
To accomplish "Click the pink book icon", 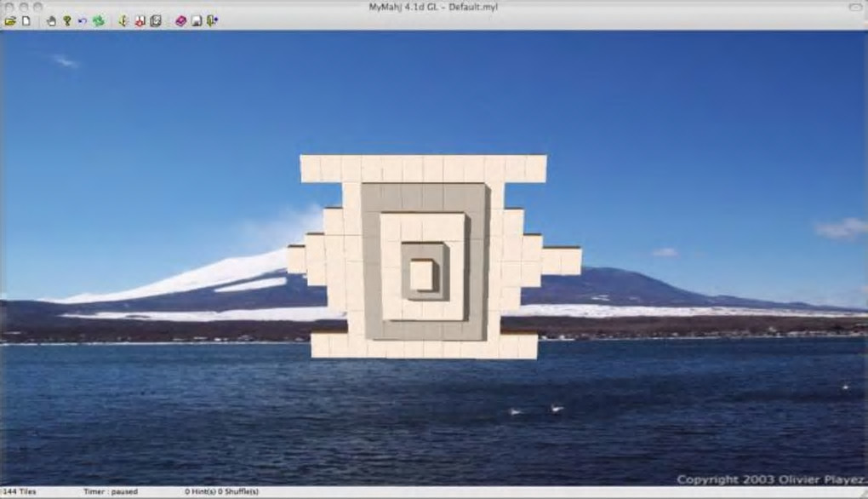I will click(181, 21).
